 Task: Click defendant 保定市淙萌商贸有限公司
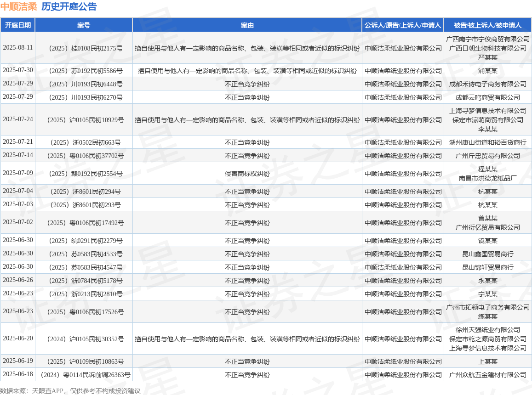tap(487, 120)
